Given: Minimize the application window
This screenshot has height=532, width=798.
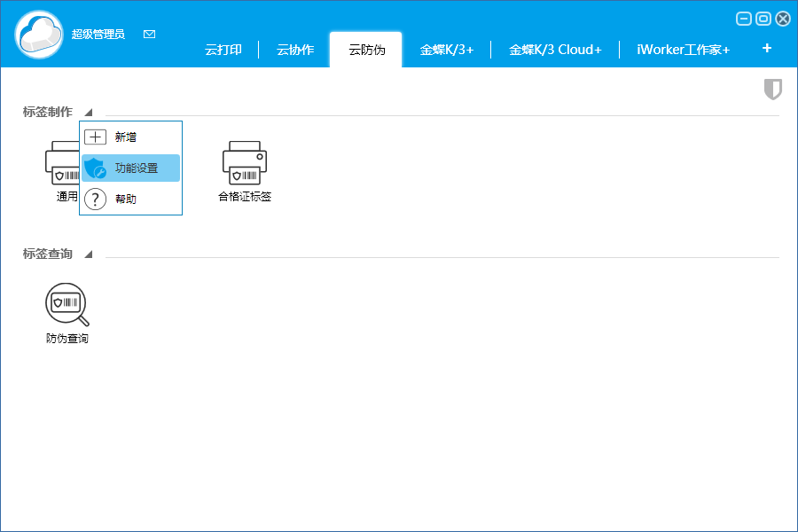Looking at the screenshot, I should tap(744, 19).
